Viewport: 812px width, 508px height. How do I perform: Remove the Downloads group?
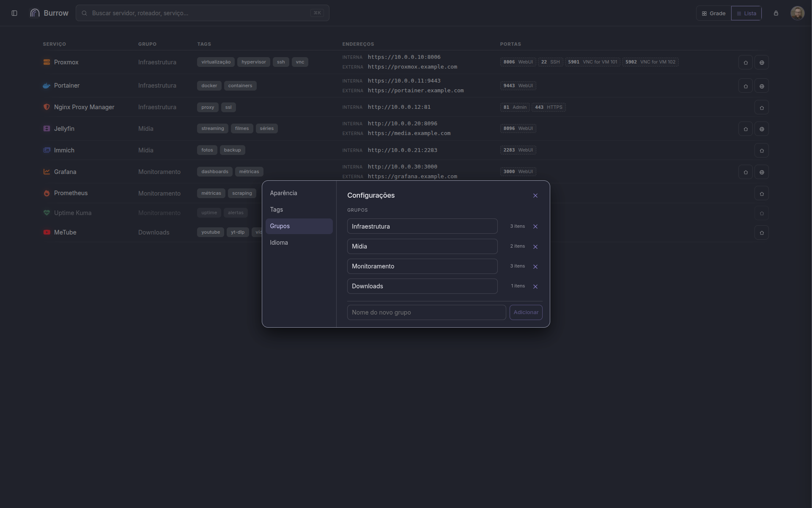[x=535, y=287]
